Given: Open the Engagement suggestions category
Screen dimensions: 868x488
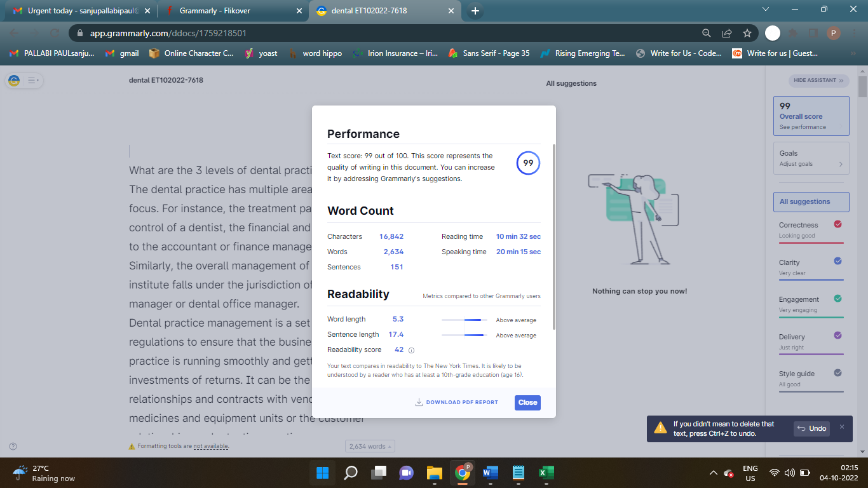Looking at the screenshot, I should click(x=811, y=304).
